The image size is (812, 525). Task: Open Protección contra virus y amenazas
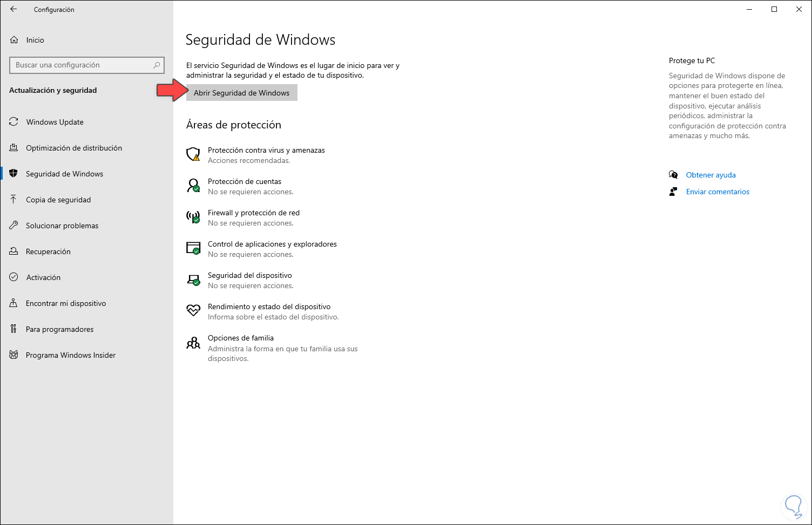click(x=266, y=150)
